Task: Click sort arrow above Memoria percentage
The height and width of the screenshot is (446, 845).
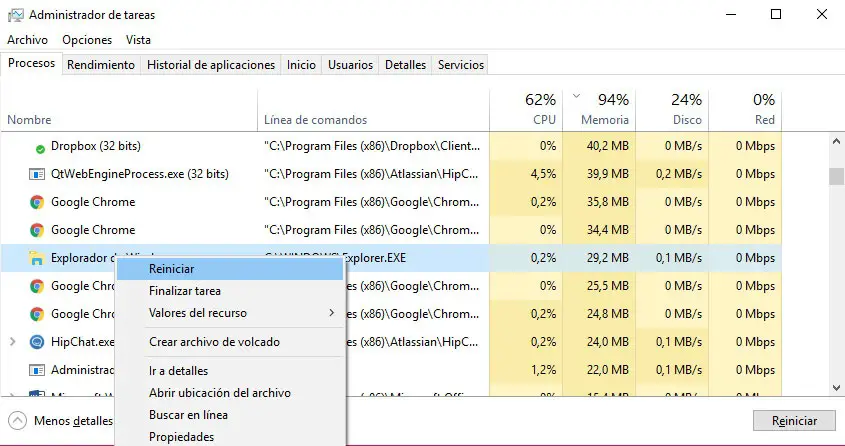Action: [577, 96]
